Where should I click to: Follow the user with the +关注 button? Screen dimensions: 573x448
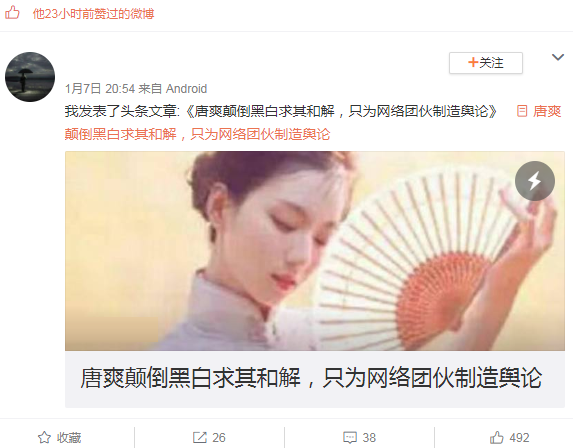tap(486, 63)
